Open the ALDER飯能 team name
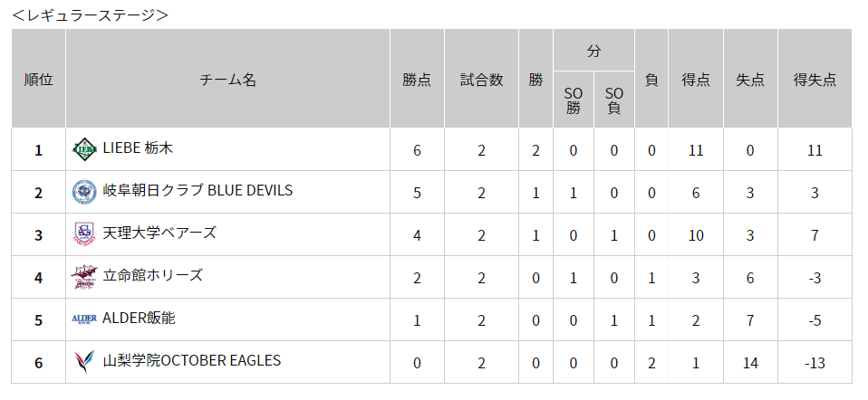The height and width of the screenshot is (400, 868). point(139,319)
